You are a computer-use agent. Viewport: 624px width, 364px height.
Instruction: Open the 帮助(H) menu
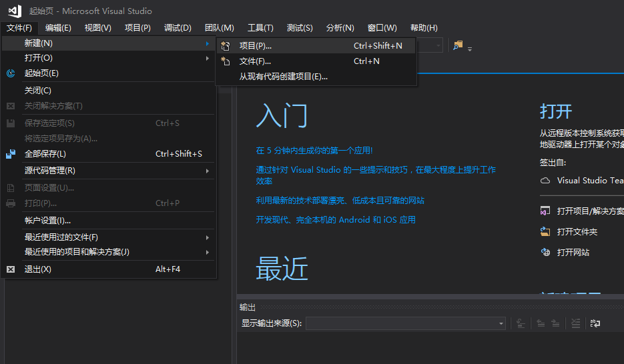pyautogui.click(x=424, y=28)
